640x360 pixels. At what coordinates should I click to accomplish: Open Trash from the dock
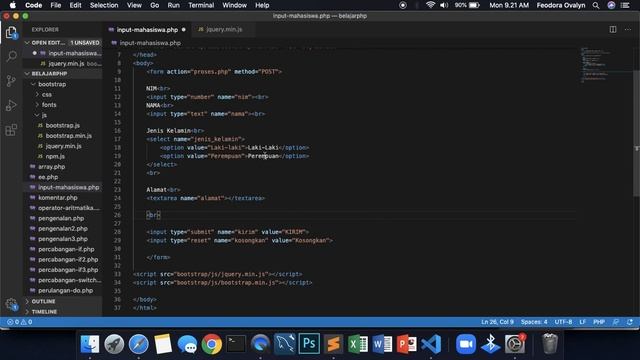(x=549, y=344)
